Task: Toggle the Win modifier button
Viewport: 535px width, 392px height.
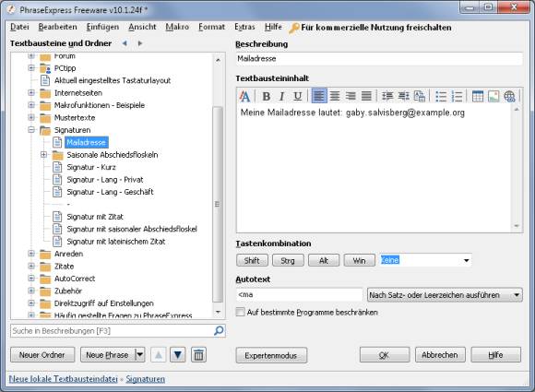Action: tap(360, 260)
